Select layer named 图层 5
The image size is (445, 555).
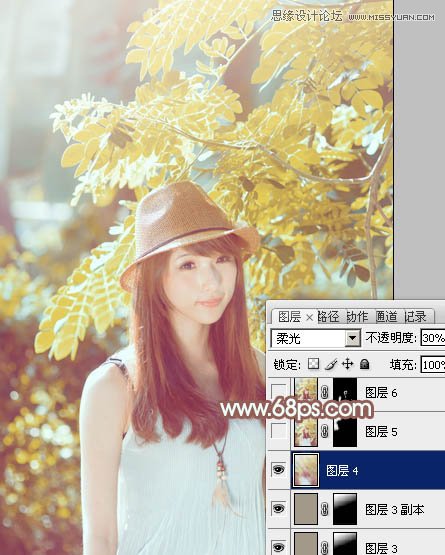click(381, 431)
